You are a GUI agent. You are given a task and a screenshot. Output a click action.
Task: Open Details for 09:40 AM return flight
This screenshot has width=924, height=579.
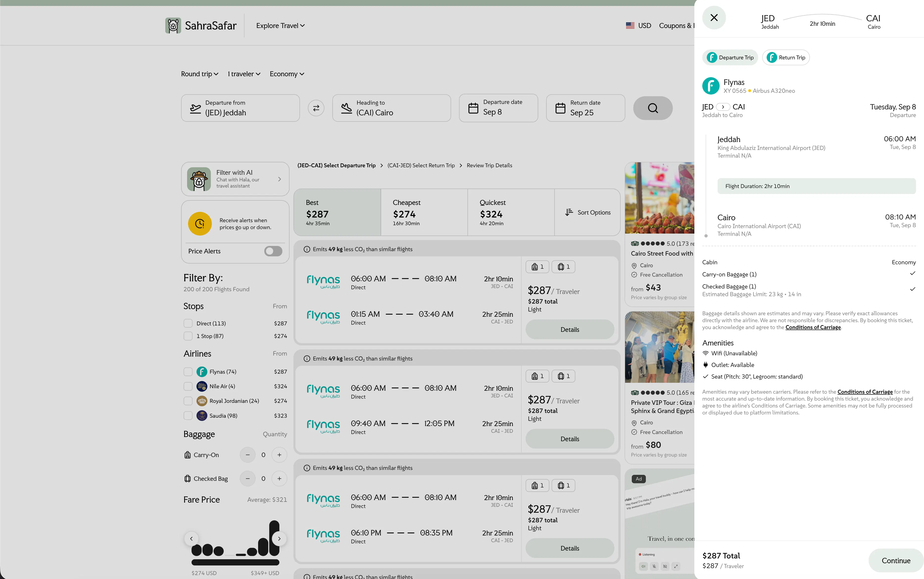click(569, 439)
